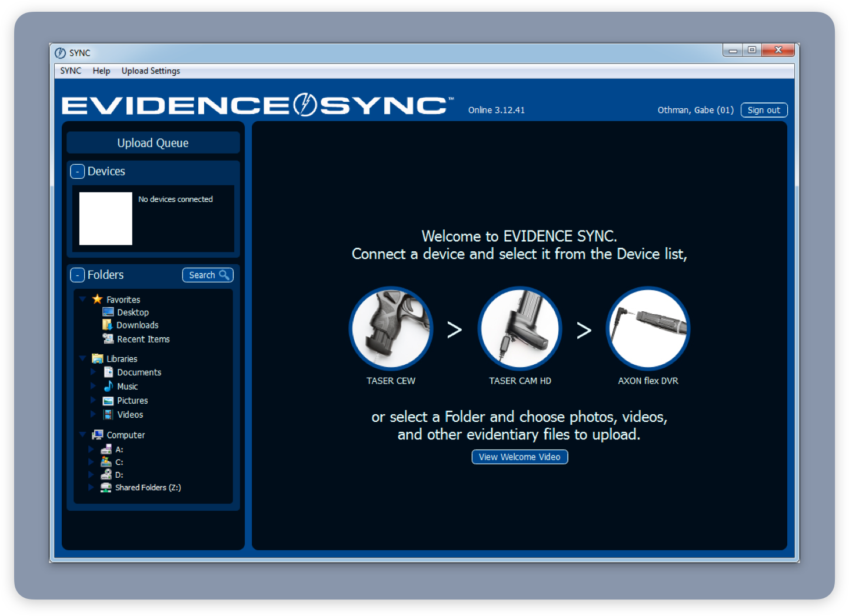Collapse the Computer tree node

click(x=83, y=435)
